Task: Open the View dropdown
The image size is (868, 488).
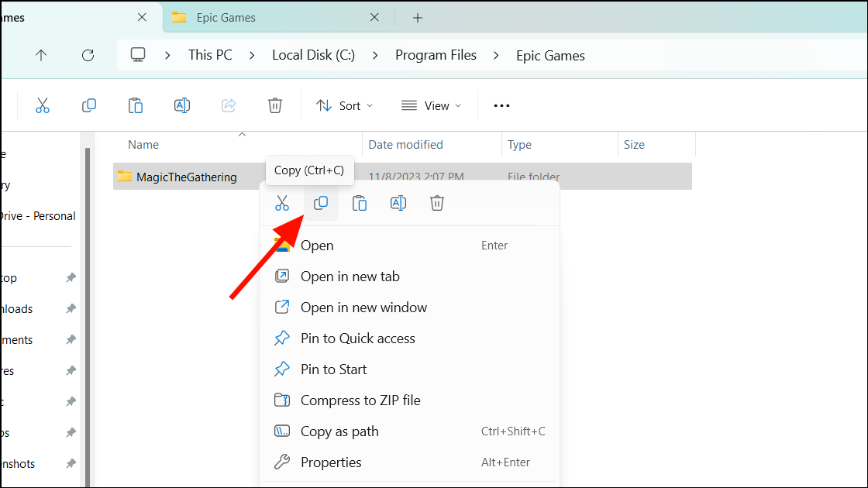Action: coord(431,105)
